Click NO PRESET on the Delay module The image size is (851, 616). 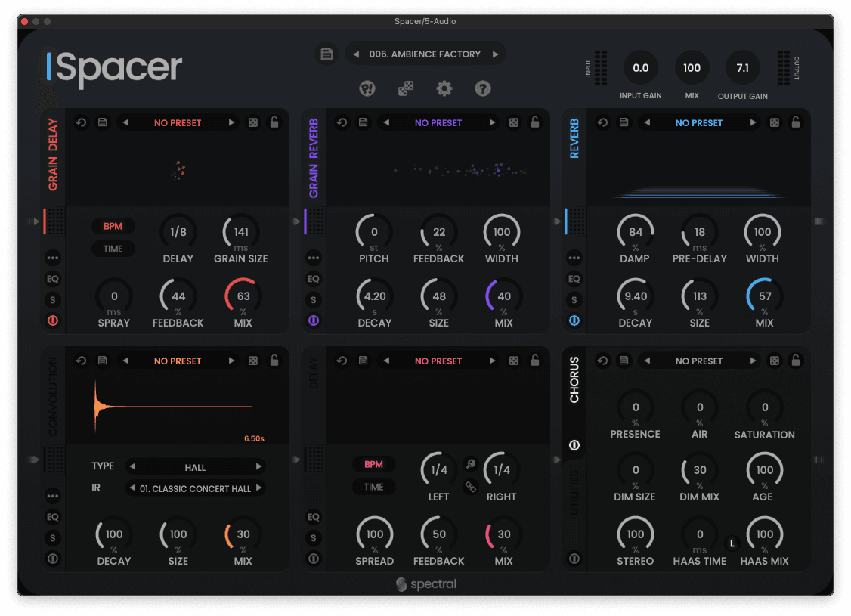(x=438, y=361)
